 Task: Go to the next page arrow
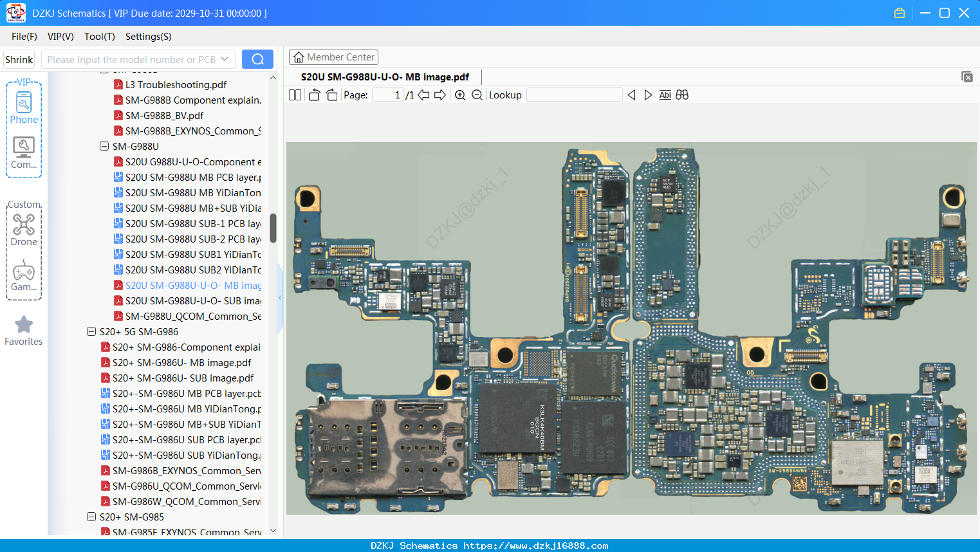click(440, 95)
